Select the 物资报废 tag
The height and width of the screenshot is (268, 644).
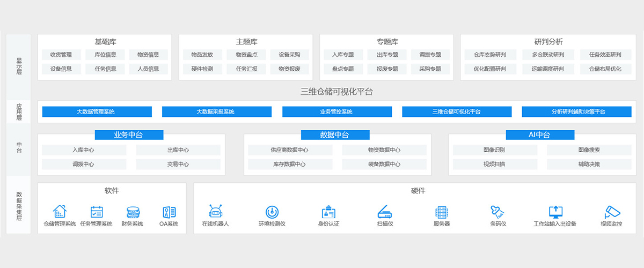click(290, 69)
